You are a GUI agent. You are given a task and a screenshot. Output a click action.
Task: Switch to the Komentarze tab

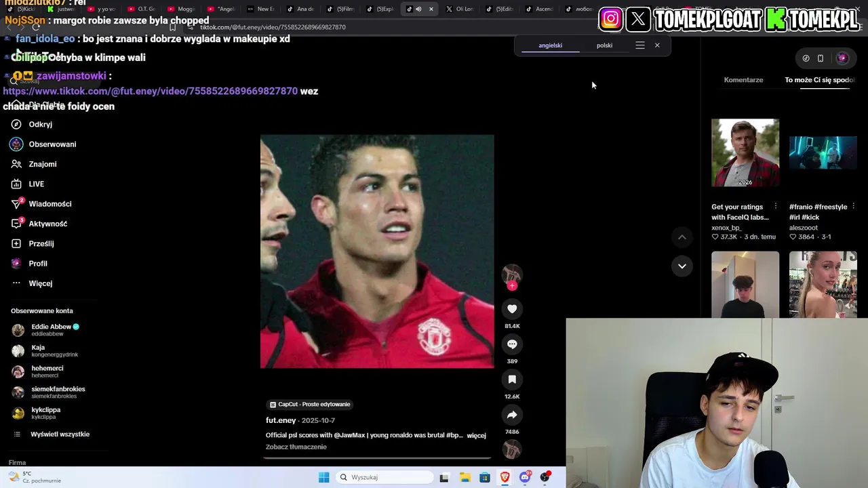click(743, 80)
